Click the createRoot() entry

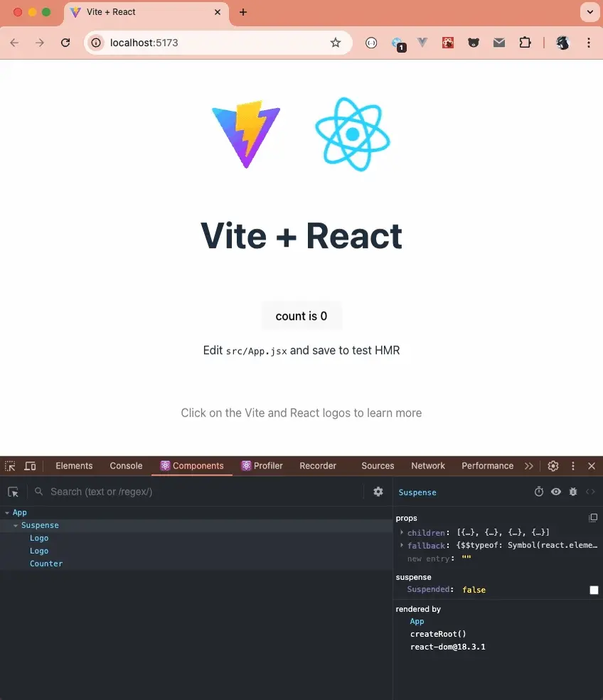(438, 634)
